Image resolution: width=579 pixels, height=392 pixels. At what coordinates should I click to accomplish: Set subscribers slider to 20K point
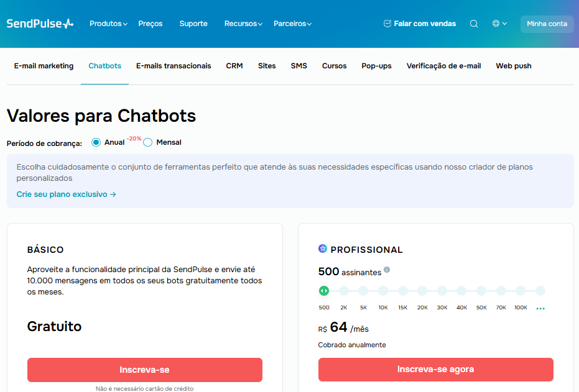(x=422, y=291)
